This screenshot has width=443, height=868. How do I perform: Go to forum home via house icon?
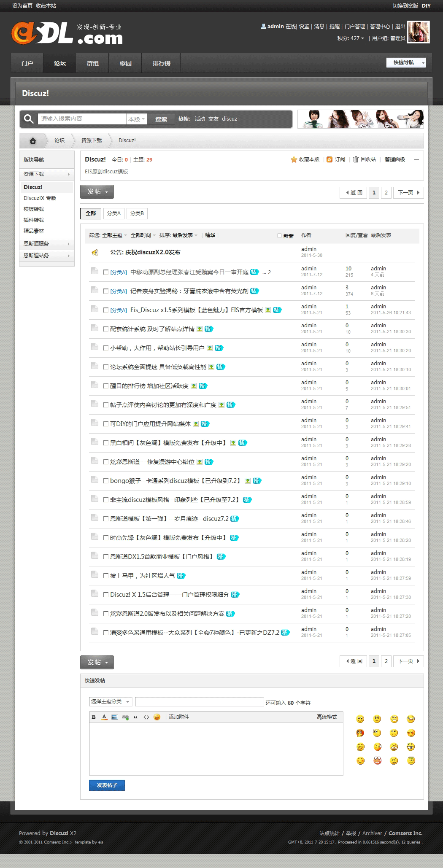(33, 140)
